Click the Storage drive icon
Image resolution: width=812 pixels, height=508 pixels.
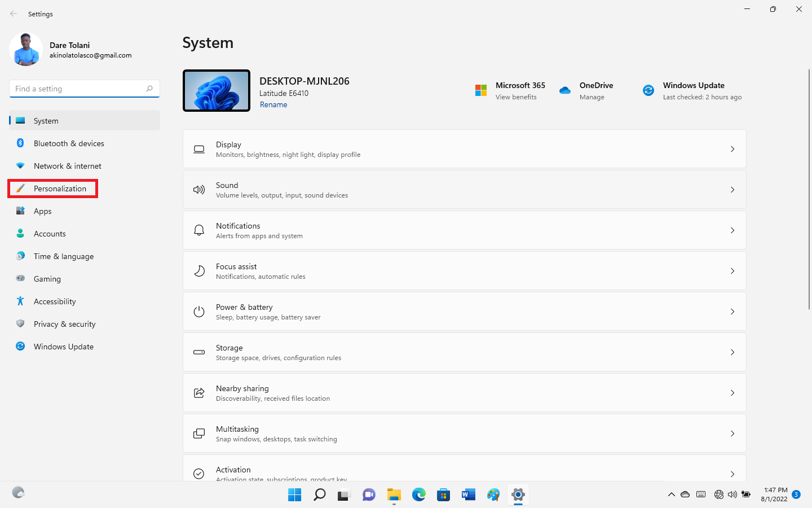[199, 352]
